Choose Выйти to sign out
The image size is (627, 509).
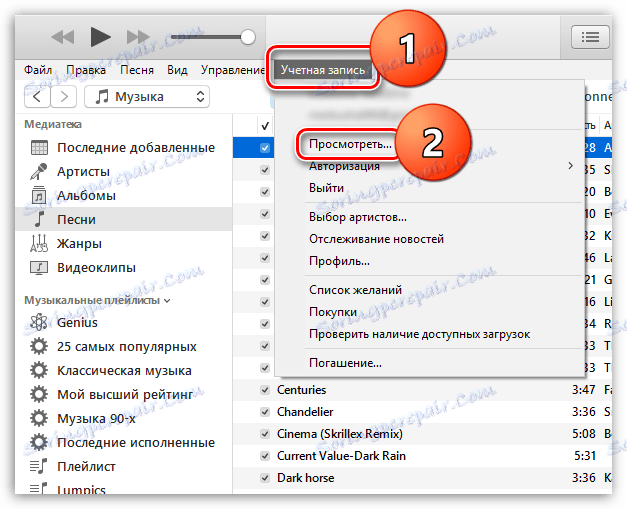pyautogui.click(x=326, y=188)
